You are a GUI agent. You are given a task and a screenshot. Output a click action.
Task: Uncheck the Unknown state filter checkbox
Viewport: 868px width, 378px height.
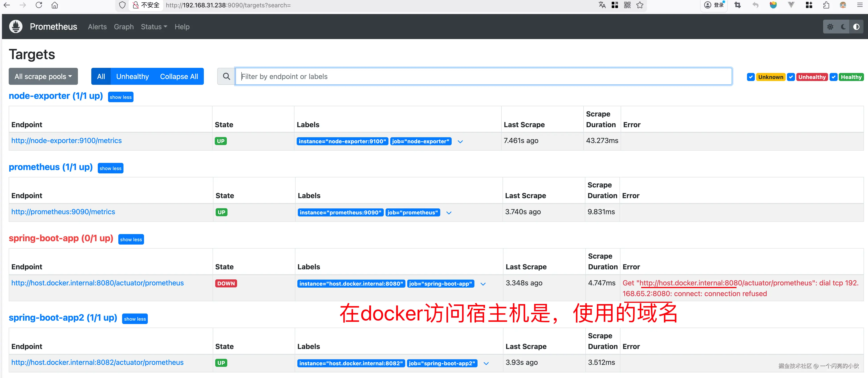(751, 77)
